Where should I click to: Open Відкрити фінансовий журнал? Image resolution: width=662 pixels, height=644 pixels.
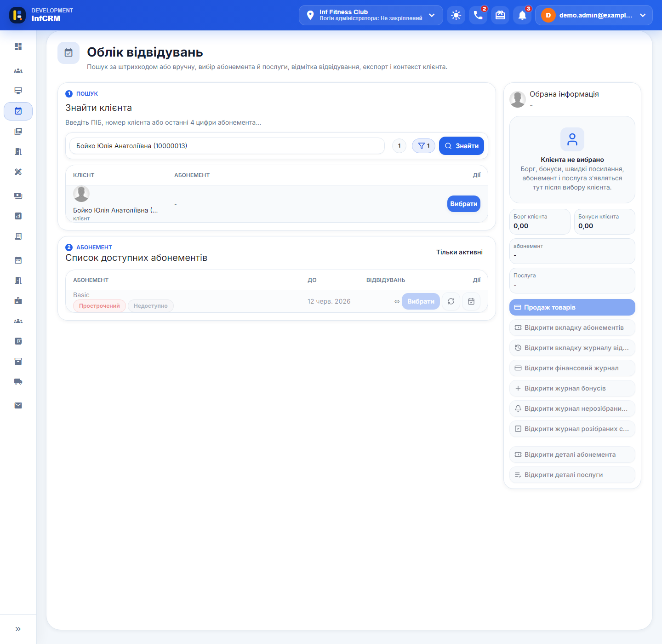(x=572, y=368)
